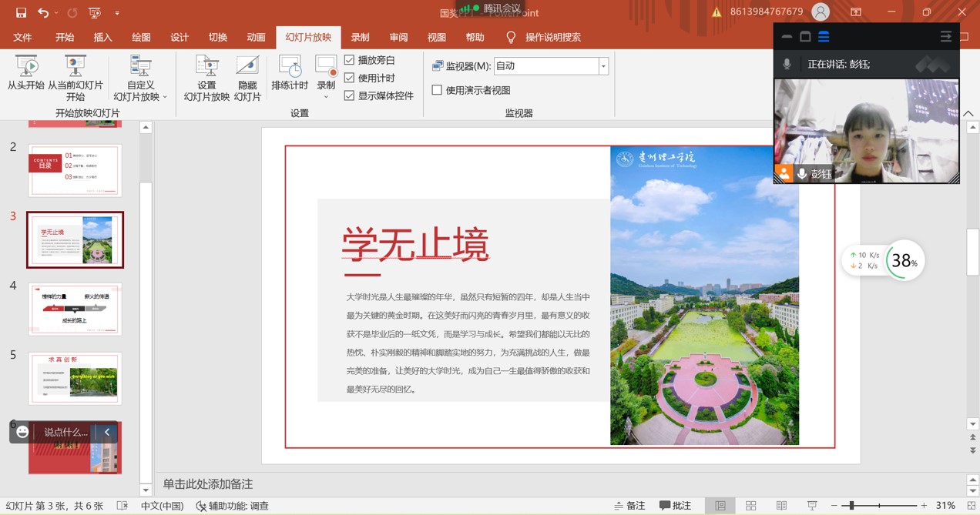Click the Comments (批注) button in status bar
980x515 pixels.
(675, 506)
